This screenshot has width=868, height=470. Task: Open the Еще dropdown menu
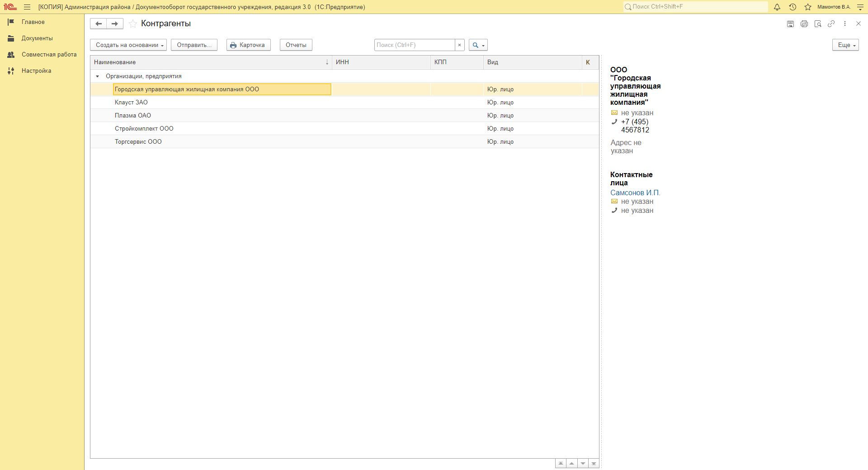coord(845,45)
